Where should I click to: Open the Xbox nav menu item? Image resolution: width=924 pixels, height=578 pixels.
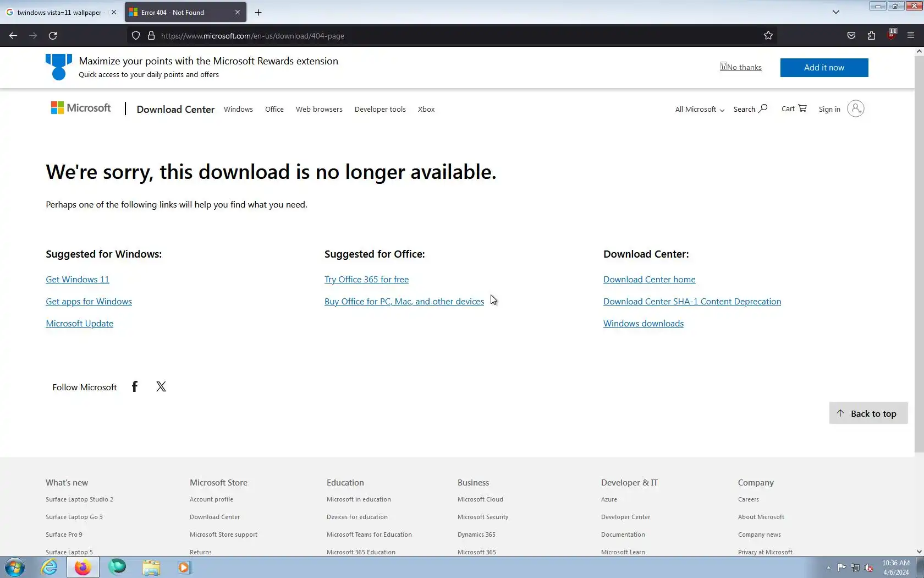coord(426,109)
